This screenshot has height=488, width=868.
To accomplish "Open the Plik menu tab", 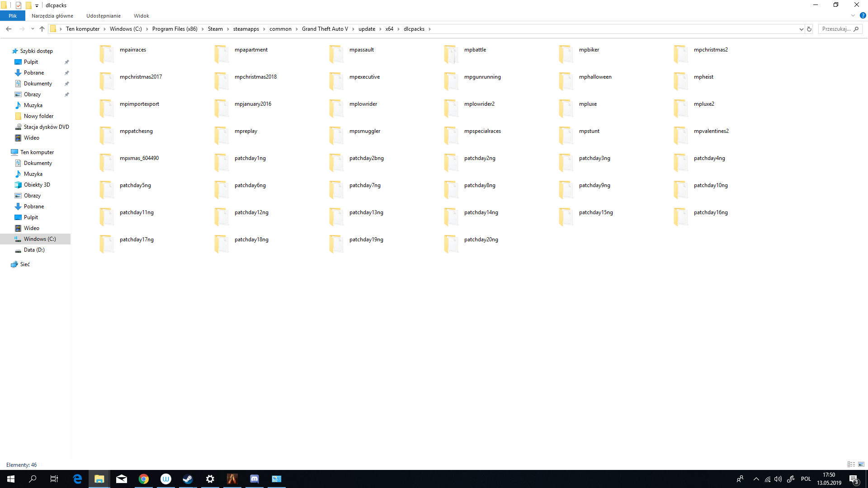I will point(13,16).
